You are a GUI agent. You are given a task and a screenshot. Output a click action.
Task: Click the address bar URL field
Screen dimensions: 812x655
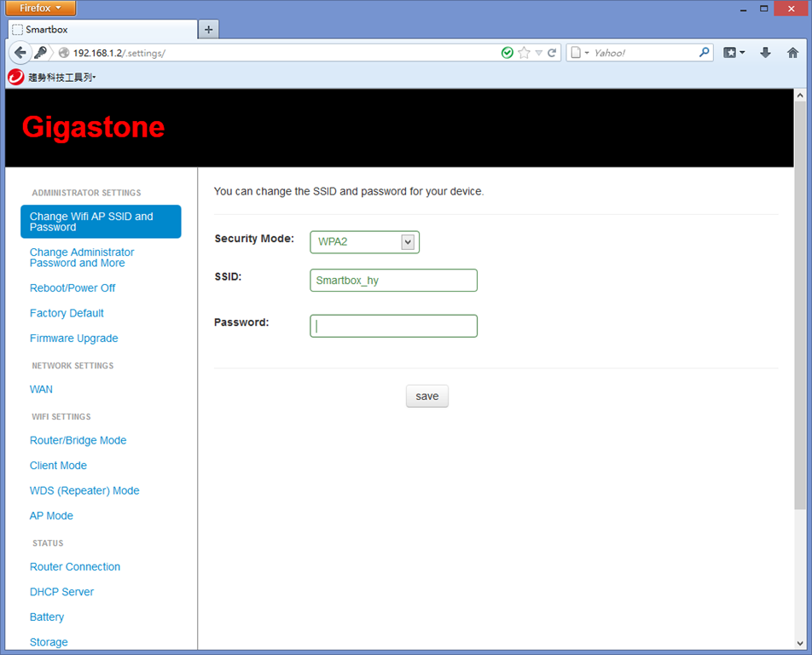point(285,53)
